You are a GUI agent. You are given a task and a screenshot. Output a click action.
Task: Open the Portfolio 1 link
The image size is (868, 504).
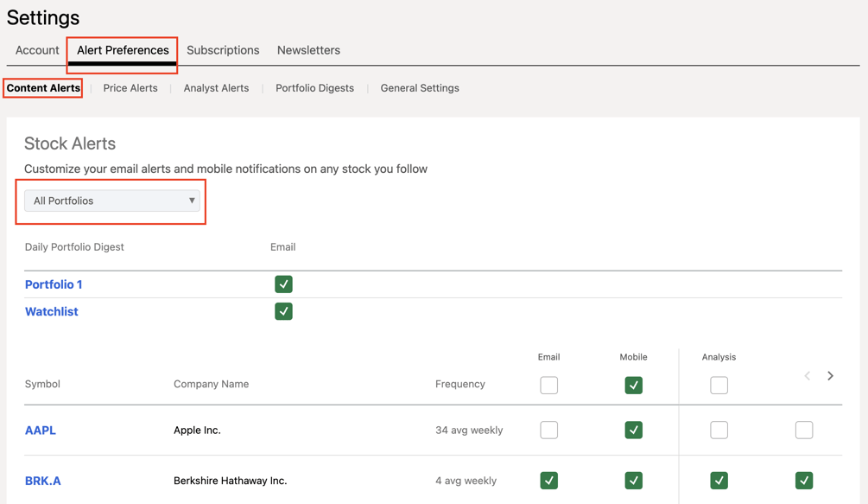tap(54, 284)
